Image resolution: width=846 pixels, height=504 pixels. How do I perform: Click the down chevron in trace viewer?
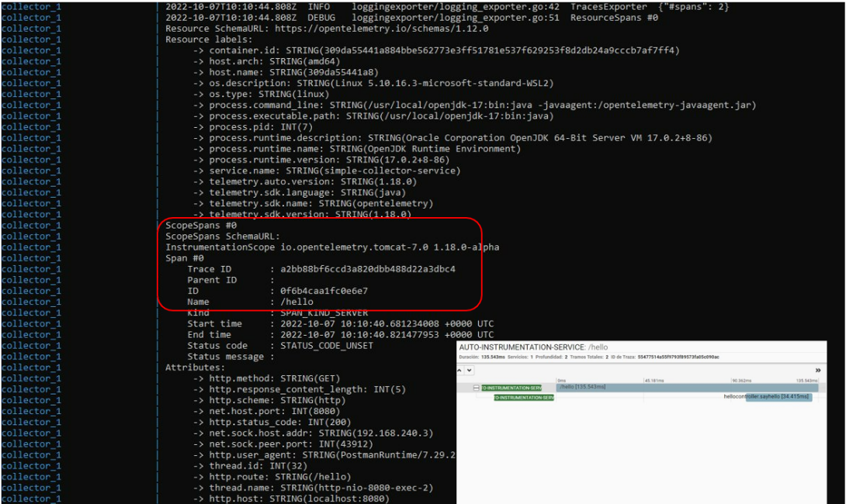tap(470, 371)
